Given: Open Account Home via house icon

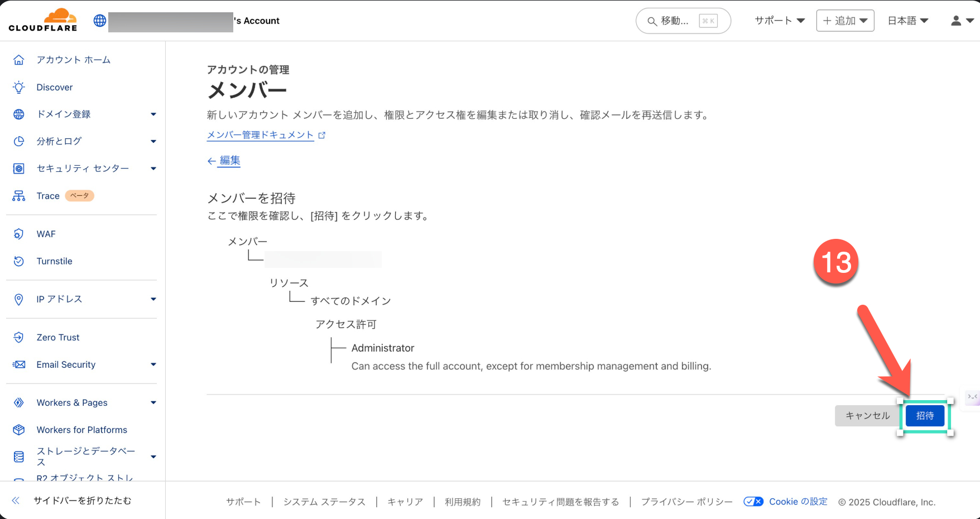Looking at the screenshot, I should point(19,60).
